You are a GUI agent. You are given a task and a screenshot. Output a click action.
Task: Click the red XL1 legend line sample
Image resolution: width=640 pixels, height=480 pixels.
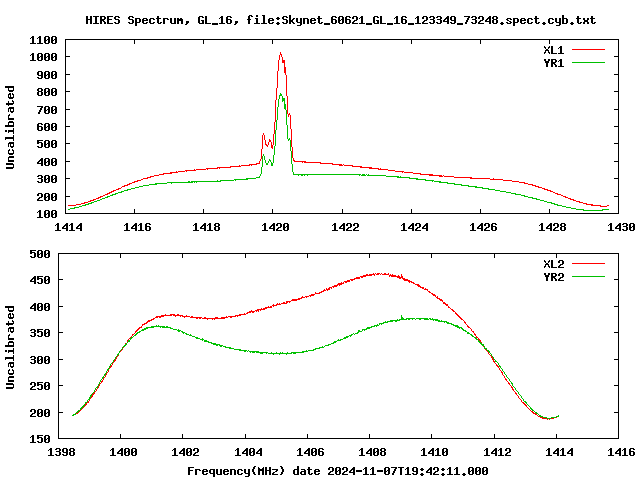click(588, 50)
